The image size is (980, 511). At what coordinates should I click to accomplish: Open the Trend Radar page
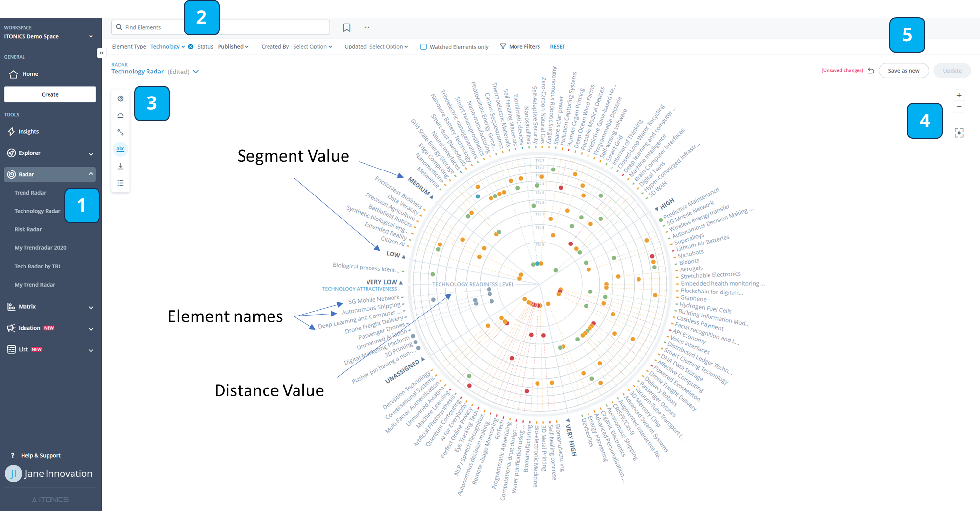click(30, 192)
